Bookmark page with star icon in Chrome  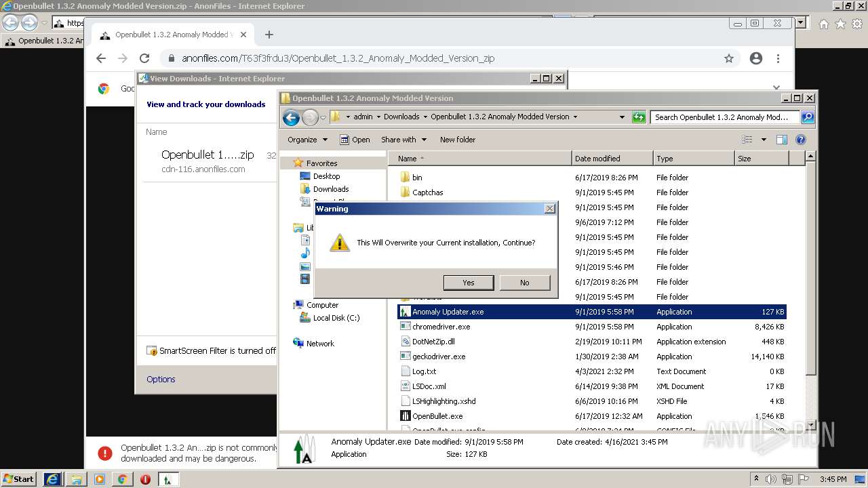pyautogui.click(x=729, y=58)
